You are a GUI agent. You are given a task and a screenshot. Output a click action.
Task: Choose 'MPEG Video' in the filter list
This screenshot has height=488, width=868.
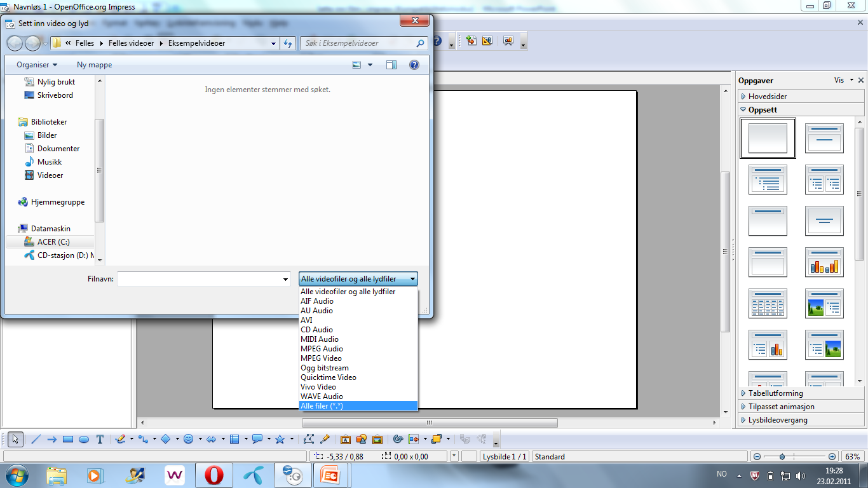(358, 358)
